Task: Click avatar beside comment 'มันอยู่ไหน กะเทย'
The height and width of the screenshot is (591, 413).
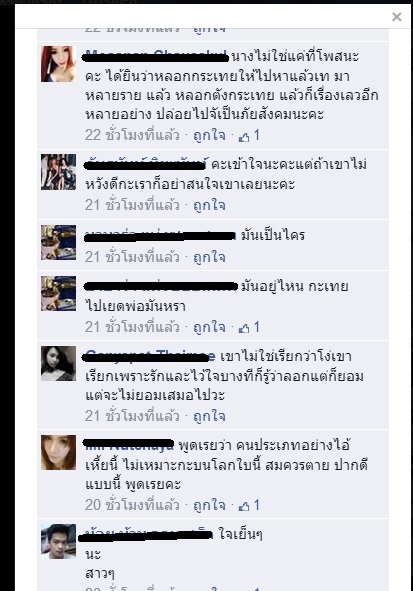Action: 58,293
